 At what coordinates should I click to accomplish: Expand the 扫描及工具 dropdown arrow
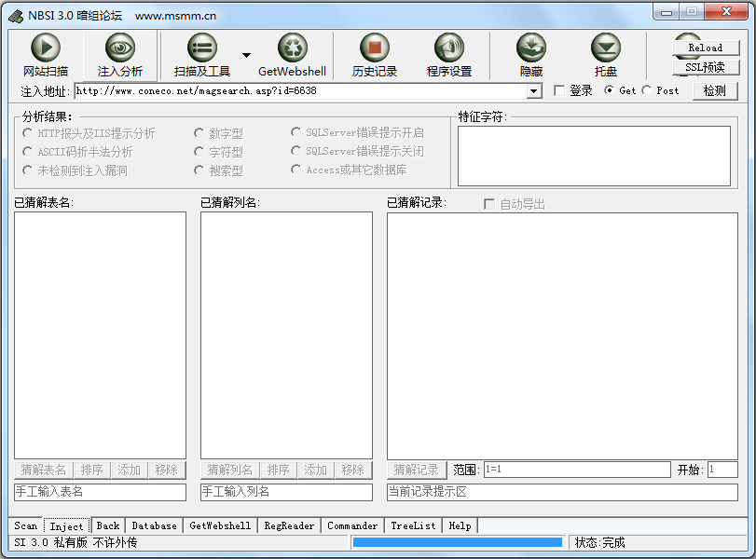(x=246, y=55)
